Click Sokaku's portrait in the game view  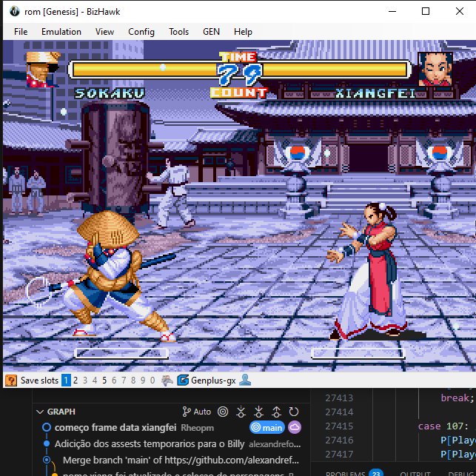tap(43, 70)
